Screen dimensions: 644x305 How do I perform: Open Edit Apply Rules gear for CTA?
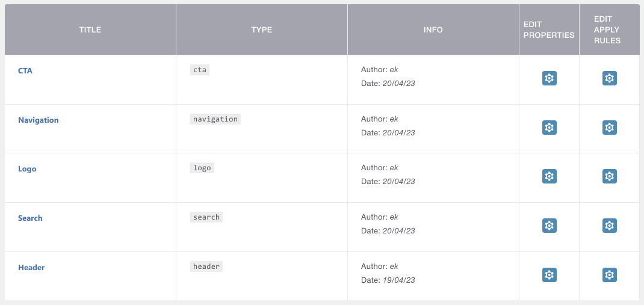(610, 78)
